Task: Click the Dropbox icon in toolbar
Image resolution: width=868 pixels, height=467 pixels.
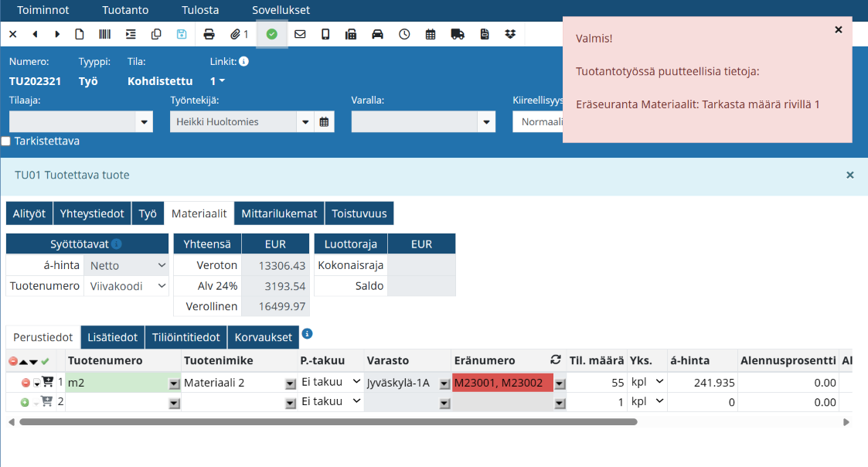Action: click(510, 34)
